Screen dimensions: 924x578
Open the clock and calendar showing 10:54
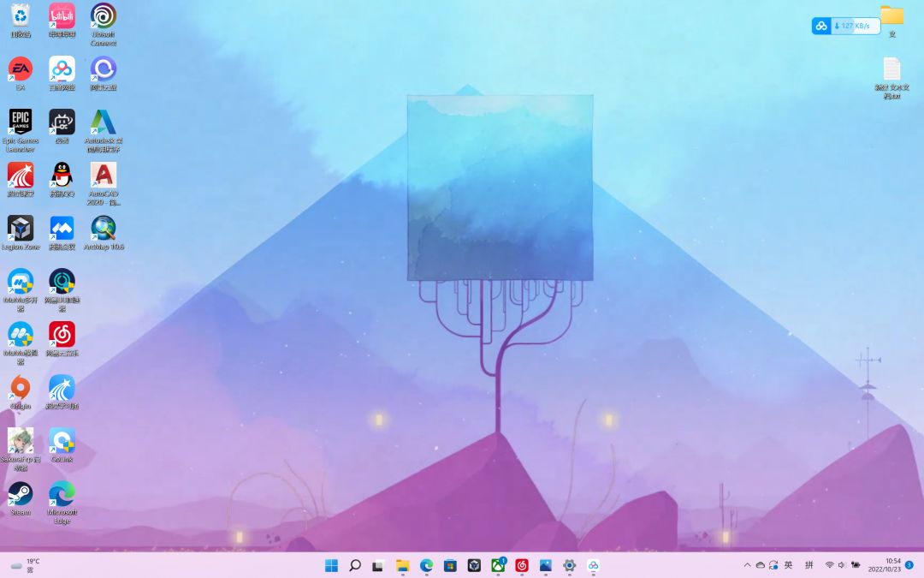[x=884, y=565]
